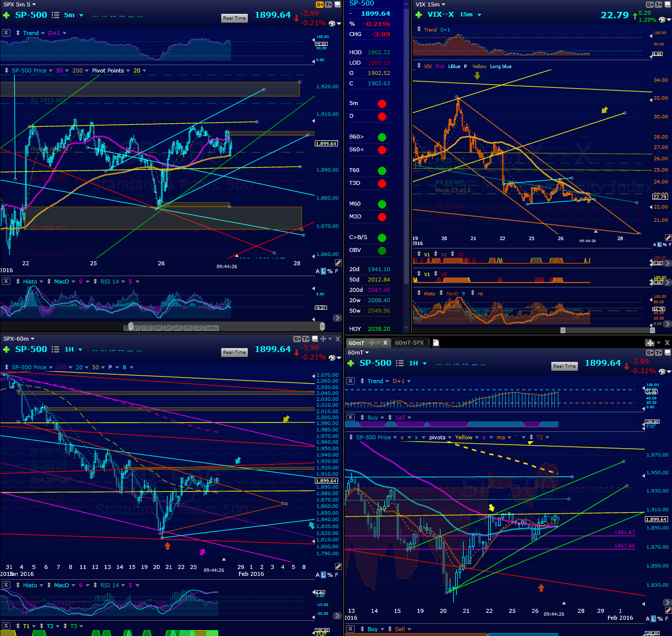This screenshot has height=636, width=672.
Task: Click the new tab page icon beside 60mT-SPX
Action: tap(436, 343)
